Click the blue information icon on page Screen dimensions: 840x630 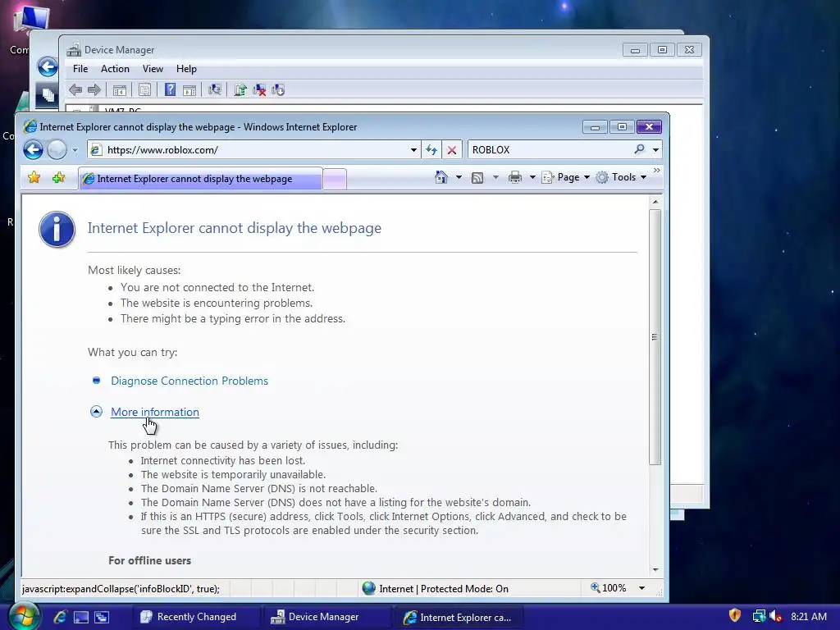pos(57,230)
